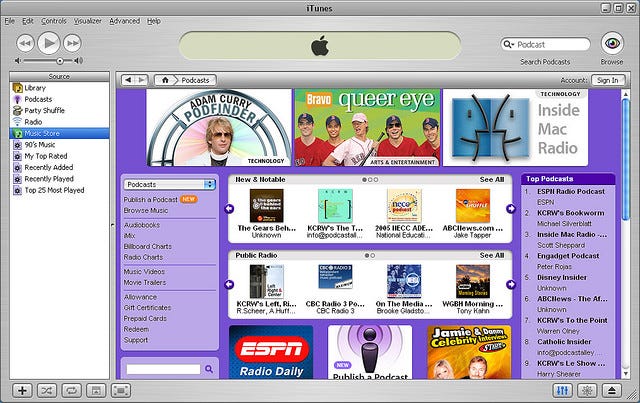
Task: Click the Podcast search field
Action: (x=545, y=44)
